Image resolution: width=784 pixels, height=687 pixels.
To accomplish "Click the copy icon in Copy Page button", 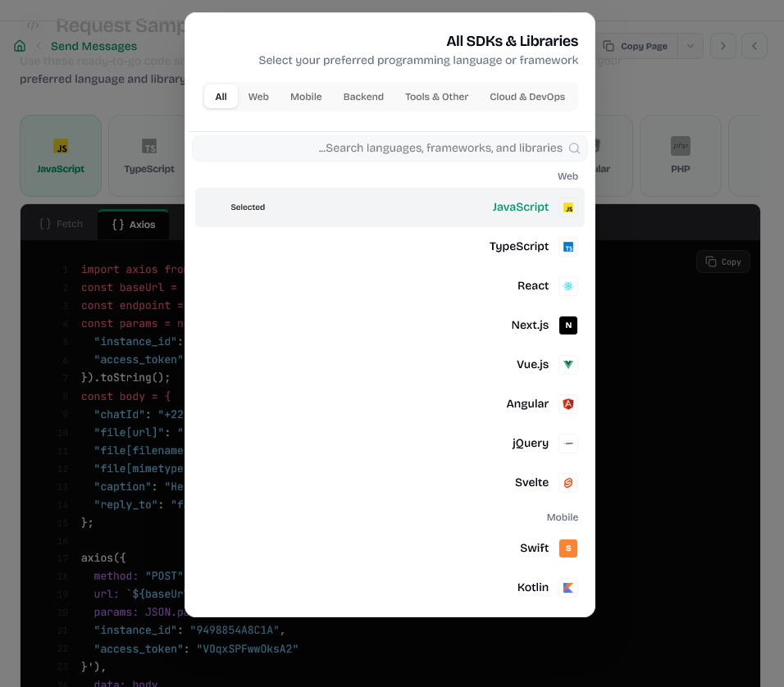I will [609, 46].
